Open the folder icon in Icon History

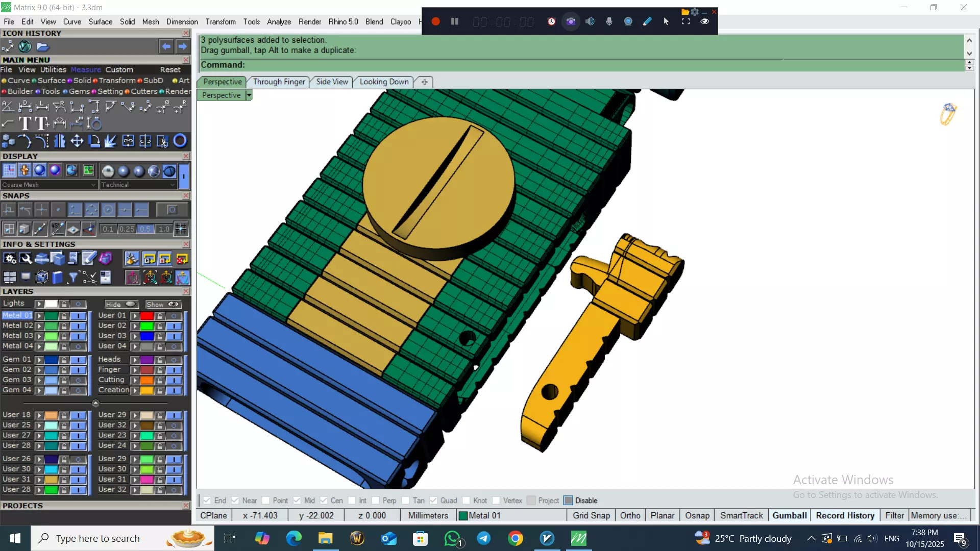pyautogui.click(x=43, y=46)
